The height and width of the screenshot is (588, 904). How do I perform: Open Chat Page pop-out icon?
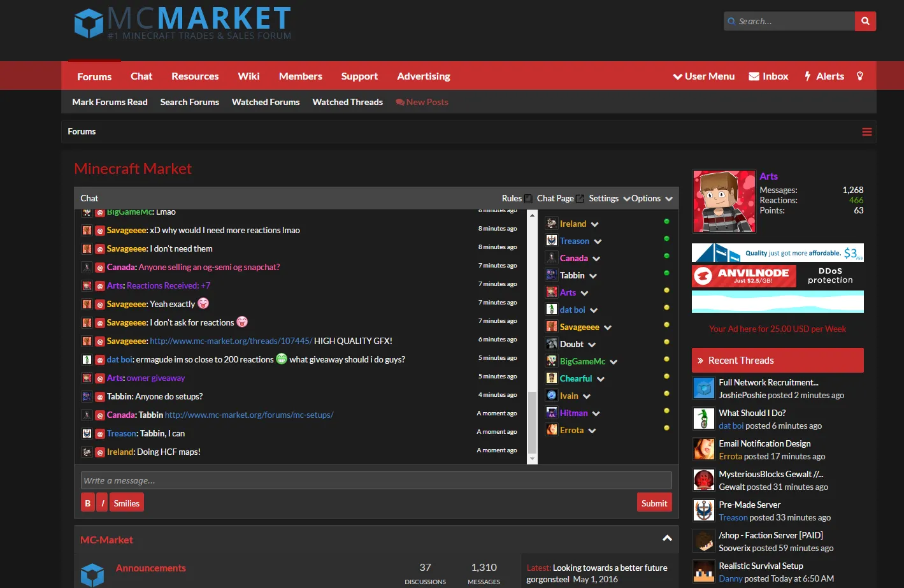[580, 199]
